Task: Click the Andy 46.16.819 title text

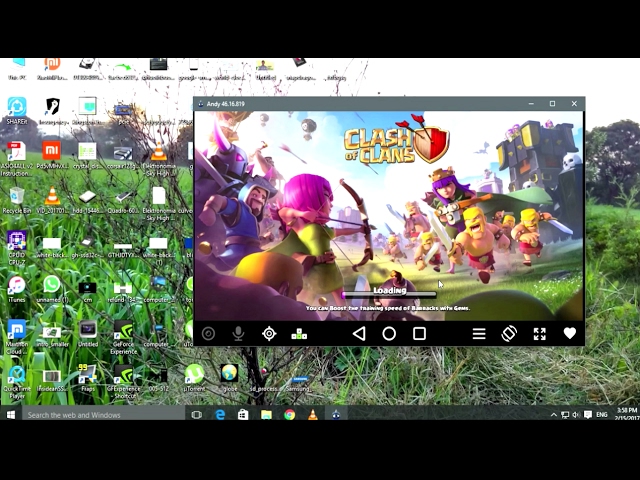Action: pyautogui.click(x=226, y=104)
